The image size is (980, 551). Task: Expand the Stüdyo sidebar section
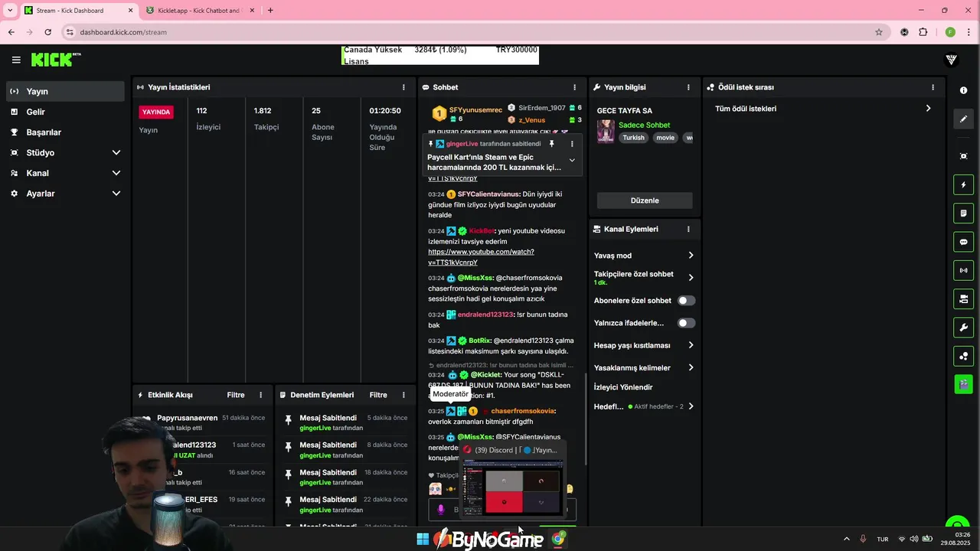pos(116,153)
